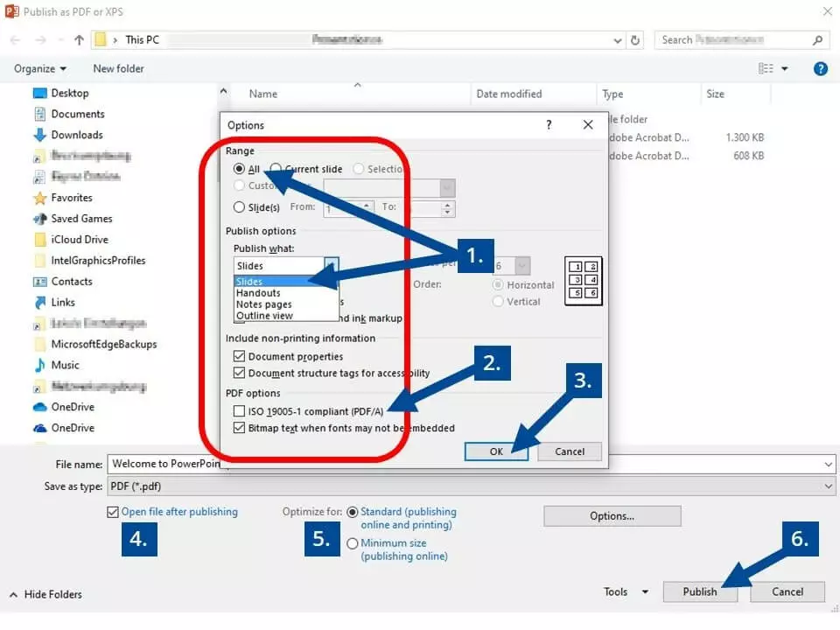Open Downloads folder in sidebar
840x630 pixels.
[76, 135]
